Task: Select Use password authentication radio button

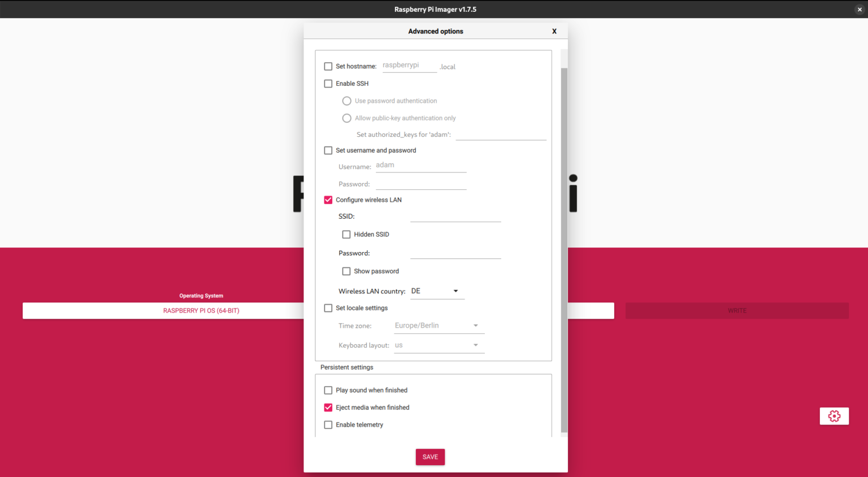Action: pyautogui.click(x=347, y=101)
